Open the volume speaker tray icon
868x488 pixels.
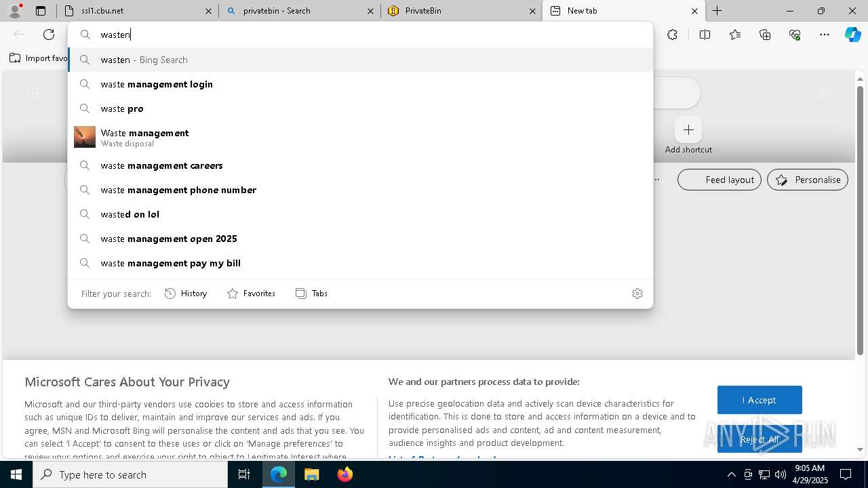(781, 474)
